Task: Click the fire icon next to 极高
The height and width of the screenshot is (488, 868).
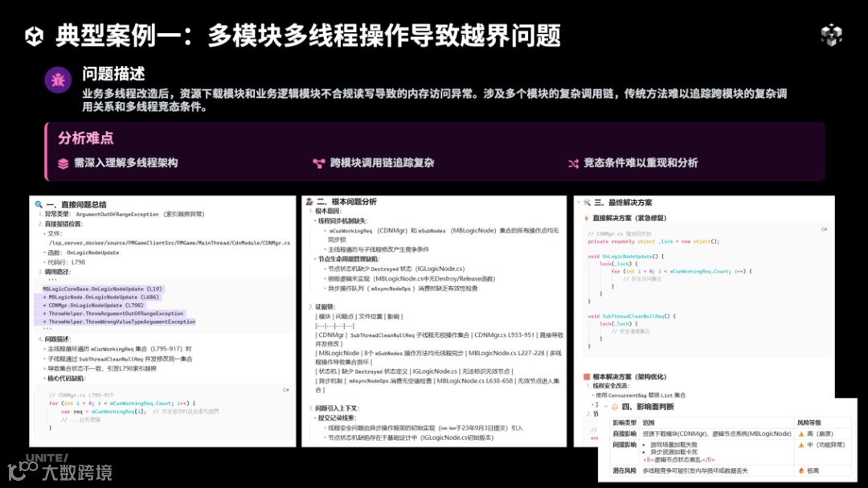Action: pyautogui.click(x=801, y=471)
